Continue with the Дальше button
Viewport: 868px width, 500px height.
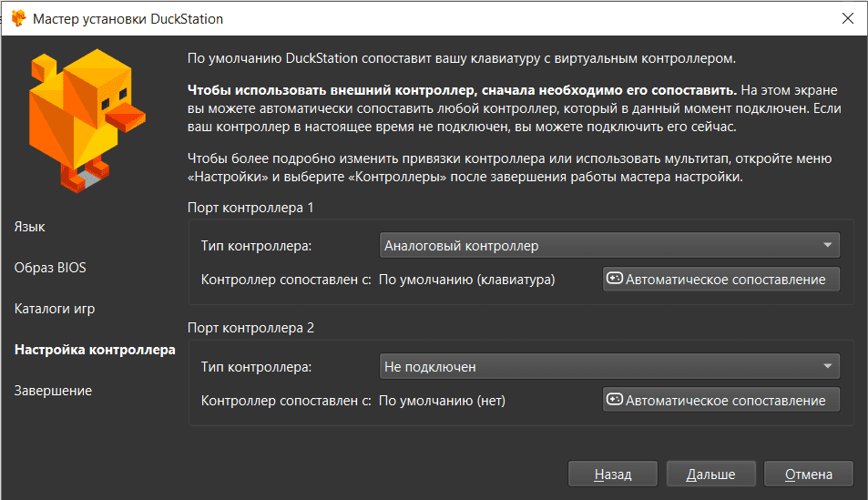pos(710,474)
